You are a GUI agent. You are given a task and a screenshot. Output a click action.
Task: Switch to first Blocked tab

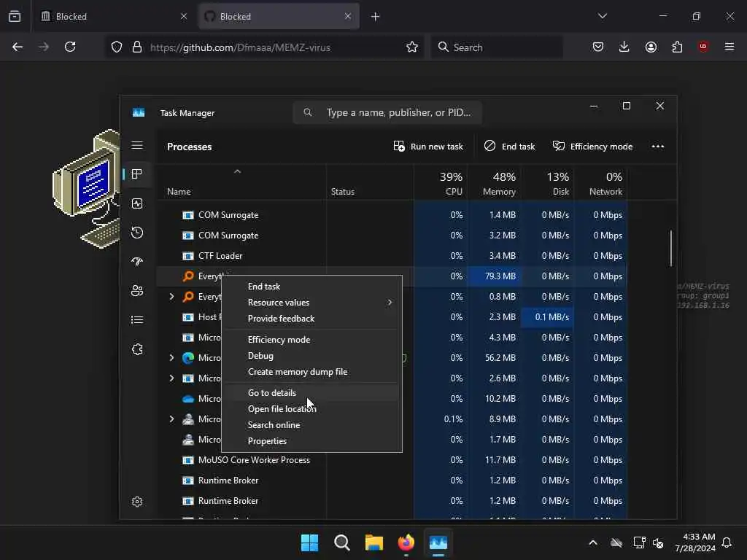click(x=113, y=17)
